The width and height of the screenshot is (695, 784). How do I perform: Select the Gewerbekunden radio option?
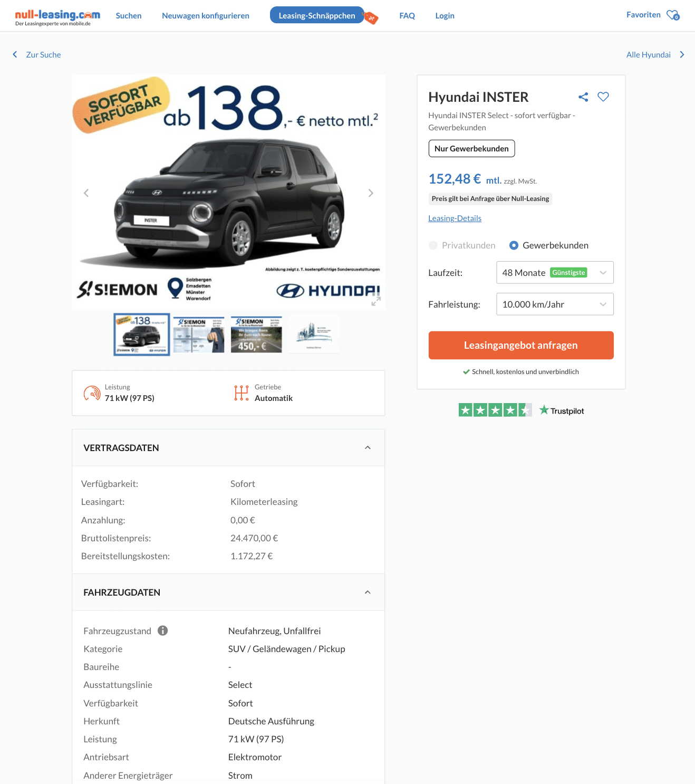(x=514, y=245)
